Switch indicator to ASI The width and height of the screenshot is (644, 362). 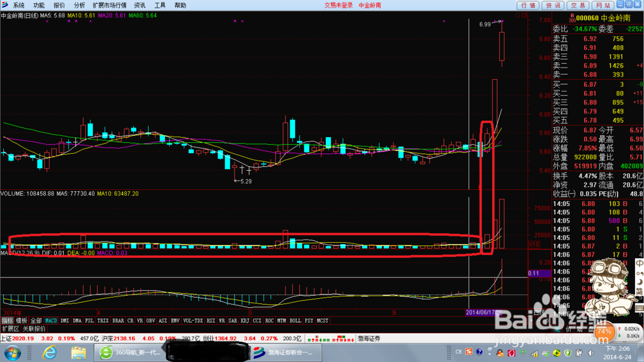pos(163,321)
